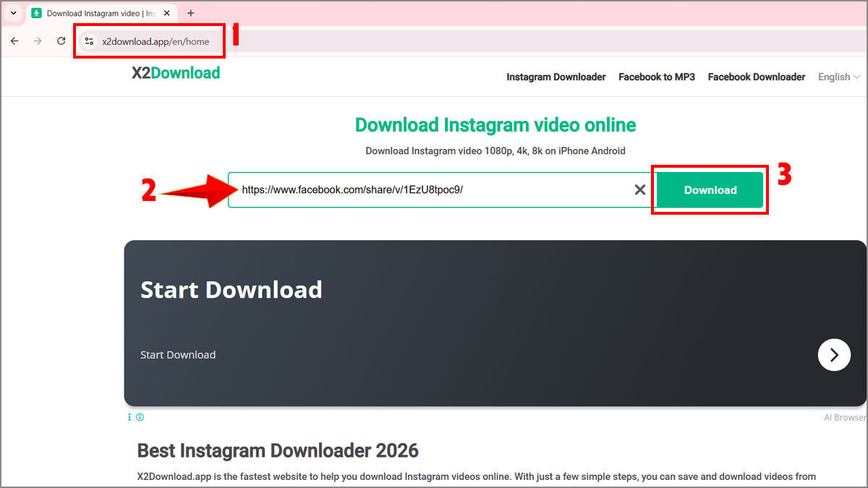This screenshot has height=488, width=868.
Task: Clear the URL field using the X icon
Action: 639,189
